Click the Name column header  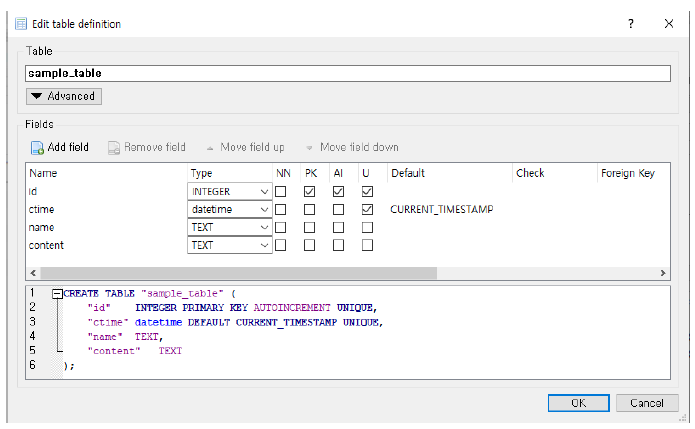click(x=106, y=173)
